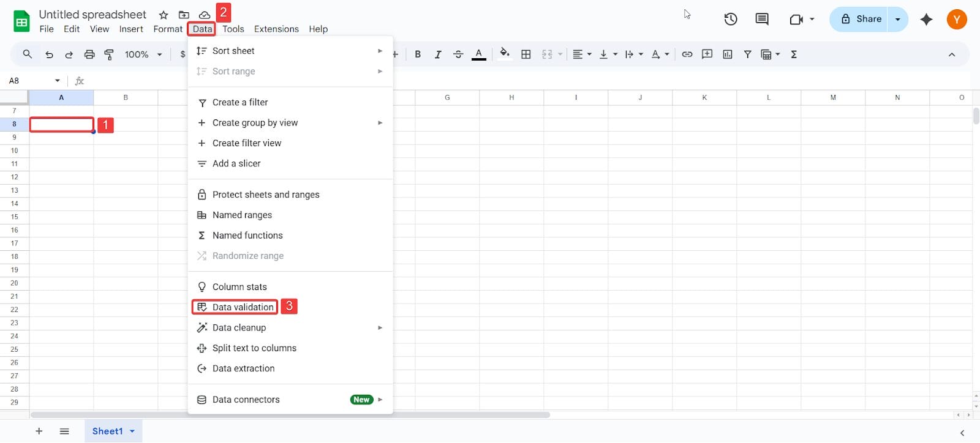The image size is (980, 443).
Task: Click the horizontal scrollbar
Action: point(290,415)
